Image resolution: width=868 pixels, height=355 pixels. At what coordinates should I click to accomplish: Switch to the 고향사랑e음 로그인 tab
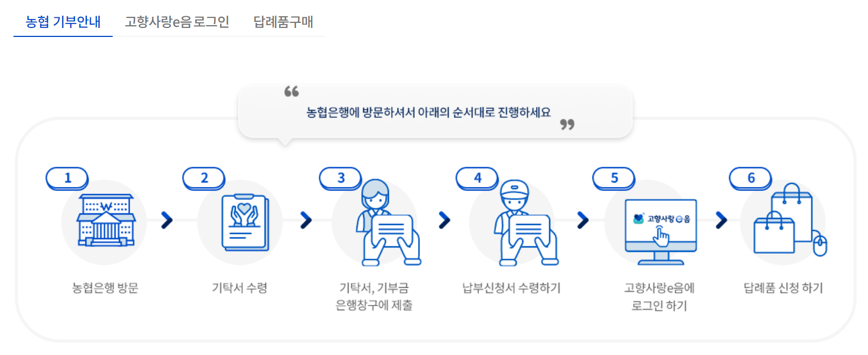pyautogui.click(x=177, y=22)
